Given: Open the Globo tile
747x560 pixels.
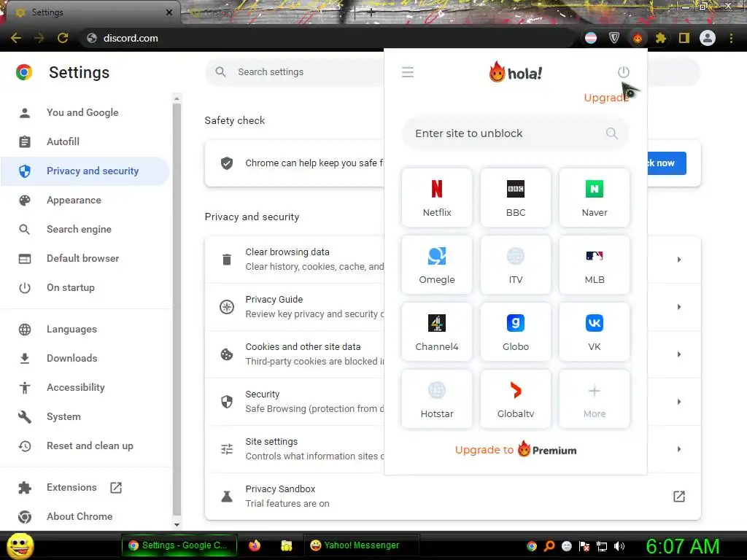Looking at the screenshot, I should [516, 332].
